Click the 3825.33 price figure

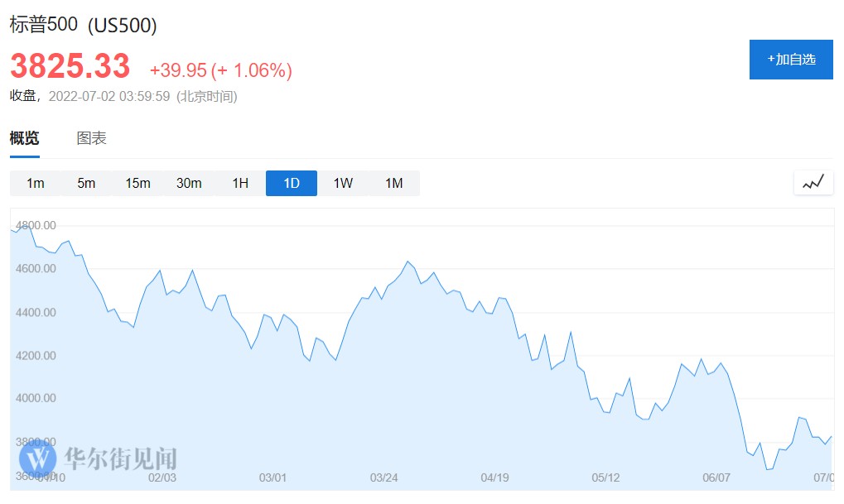click(x=70, y=66)
